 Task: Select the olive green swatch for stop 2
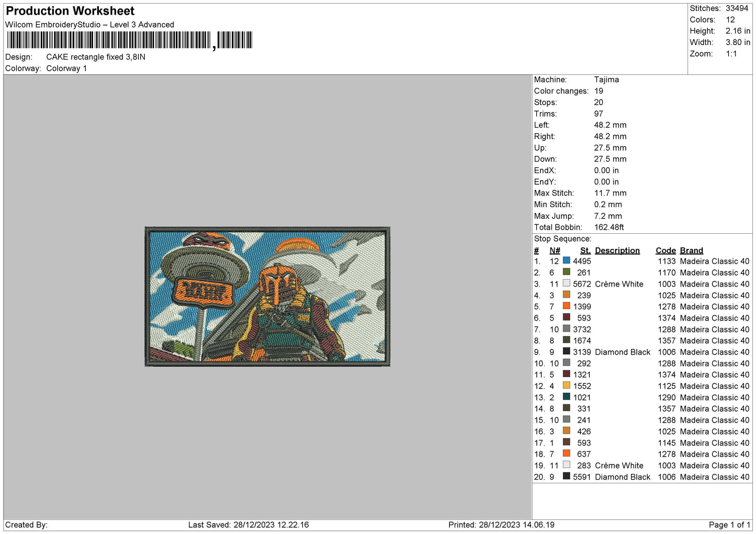click(566, 272)
